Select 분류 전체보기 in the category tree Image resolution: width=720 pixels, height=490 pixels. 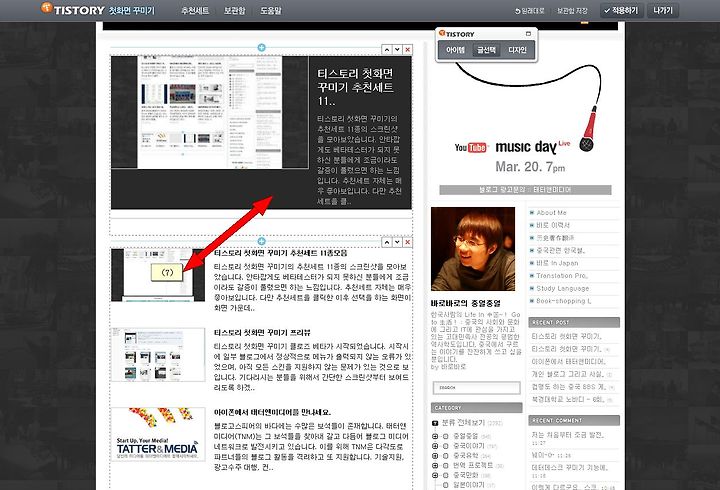463,422
